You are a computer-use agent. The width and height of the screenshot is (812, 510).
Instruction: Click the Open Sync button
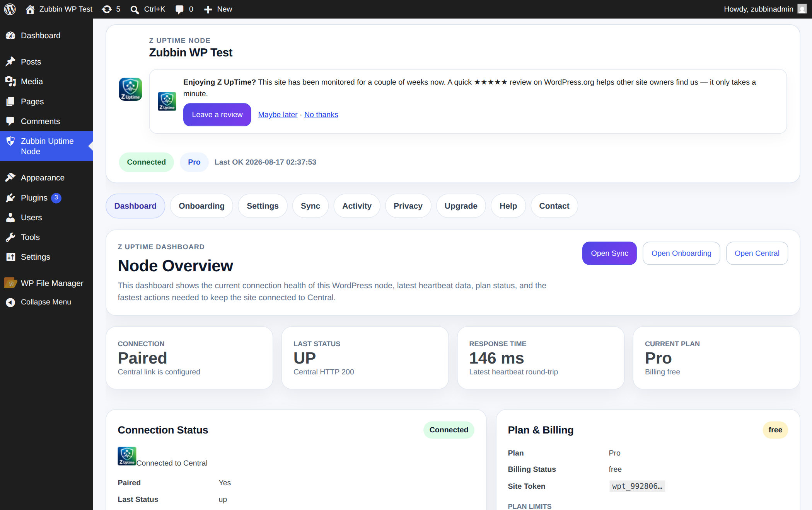click(x=609, y=253)
